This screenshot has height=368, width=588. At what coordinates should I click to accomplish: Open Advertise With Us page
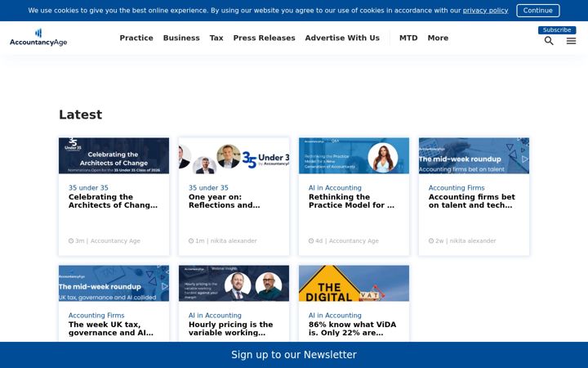coord(342,38)
